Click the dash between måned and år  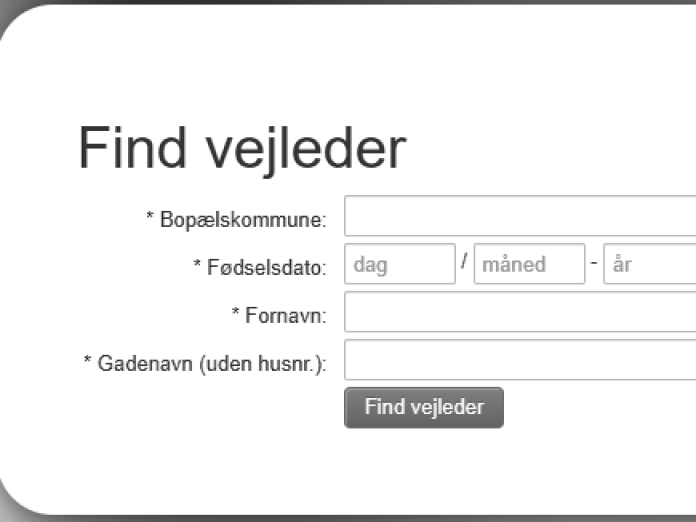594,265
